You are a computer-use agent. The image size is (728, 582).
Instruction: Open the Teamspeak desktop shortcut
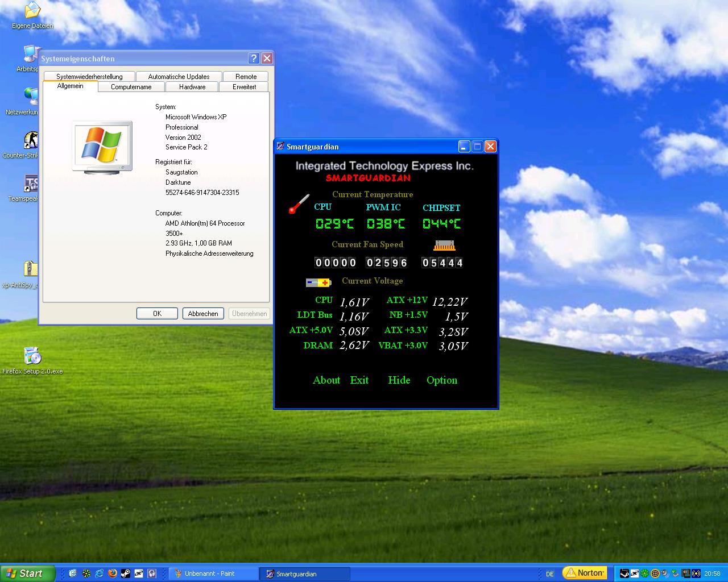click(x=31, y=188)
